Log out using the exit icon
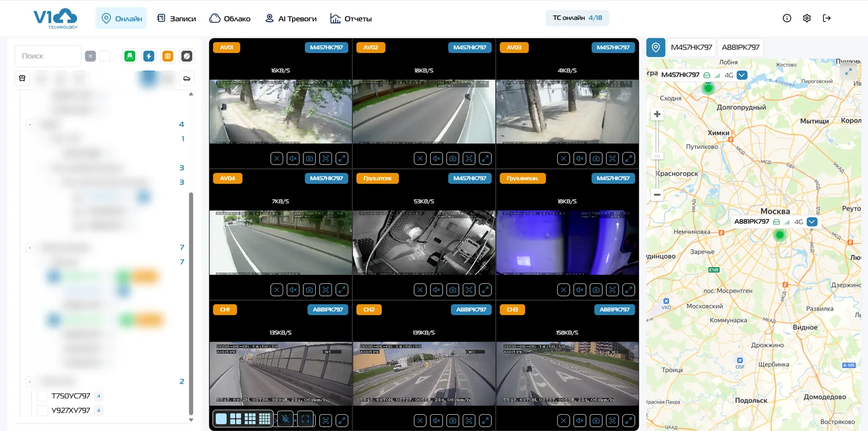The height and width of the screenshot is (431, 868). click(827, 18)
